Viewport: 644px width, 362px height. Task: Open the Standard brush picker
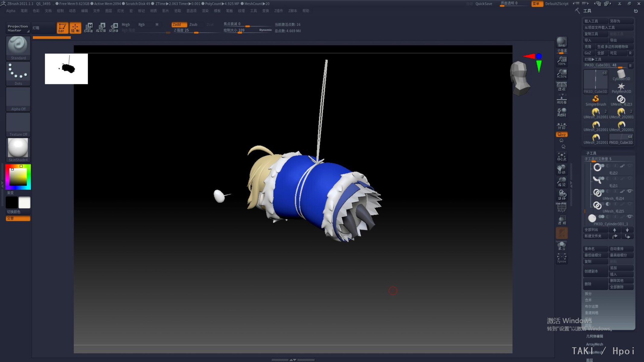(18, 48)
